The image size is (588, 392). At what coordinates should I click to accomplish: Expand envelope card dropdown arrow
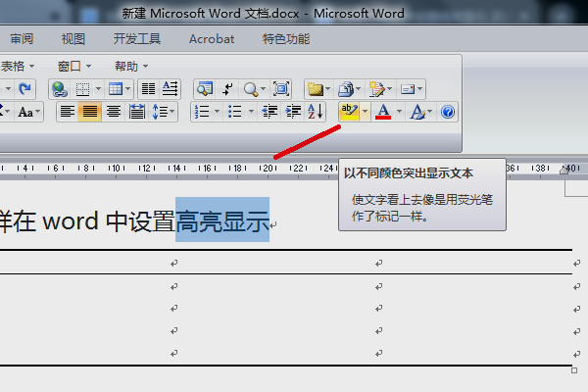tap(420, 89)
